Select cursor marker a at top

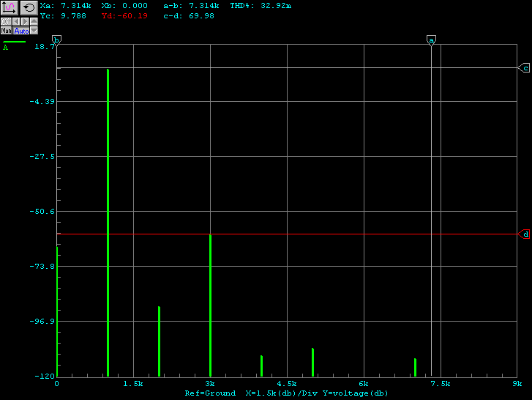pos(431,40)
